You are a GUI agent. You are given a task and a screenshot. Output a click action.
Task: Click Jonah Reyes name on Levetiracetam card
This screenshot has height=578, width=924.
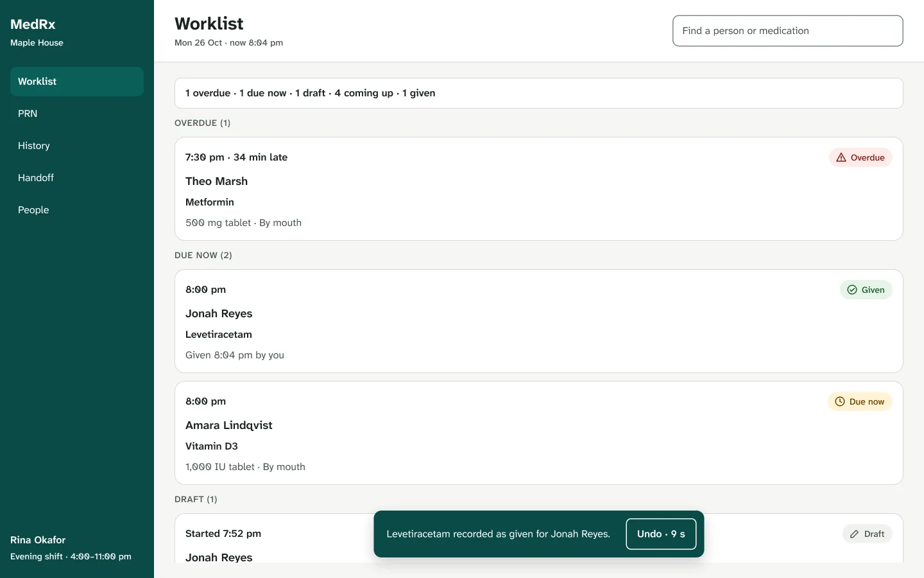pos(219,313)
